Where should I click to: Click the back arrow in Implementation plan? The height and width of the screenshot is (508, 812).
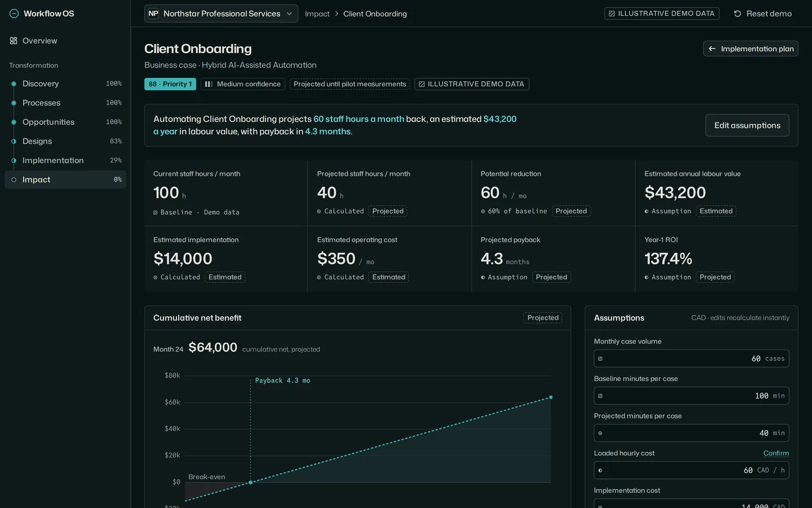(712, 49)
